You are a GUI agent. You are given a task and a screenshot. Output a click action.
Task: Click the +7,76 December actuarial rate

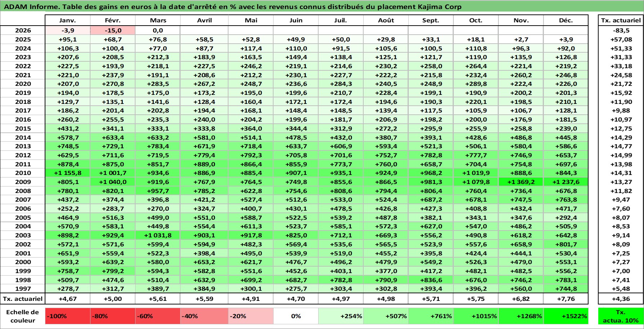566,299
